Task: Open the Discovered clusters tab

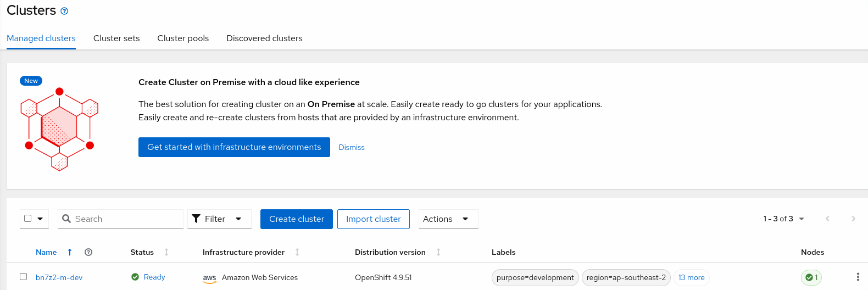Action: [x=264, y=38]
